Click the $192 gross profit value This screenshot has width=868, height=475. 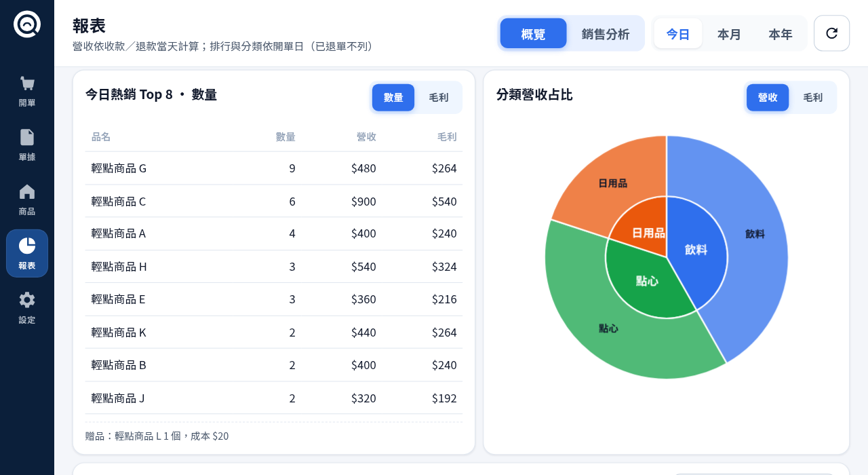click(x=444, y=398)
